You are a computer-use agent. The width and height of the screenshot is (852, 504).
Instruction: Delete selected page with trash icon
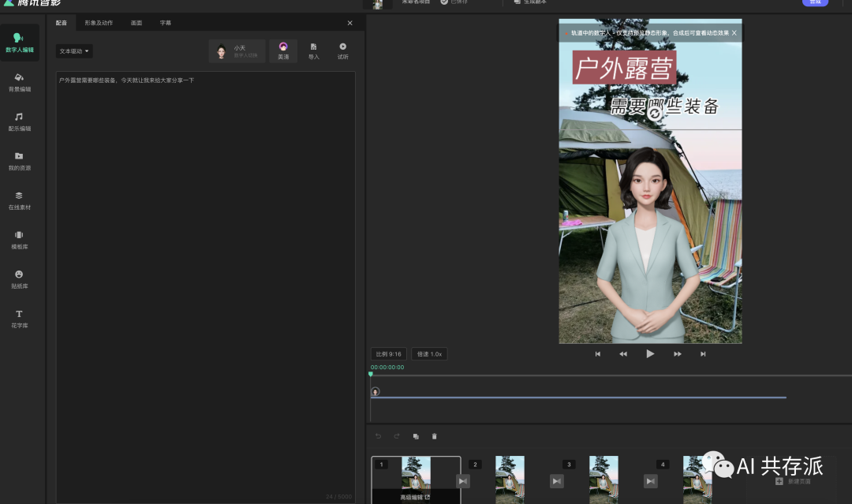[434, 436]
